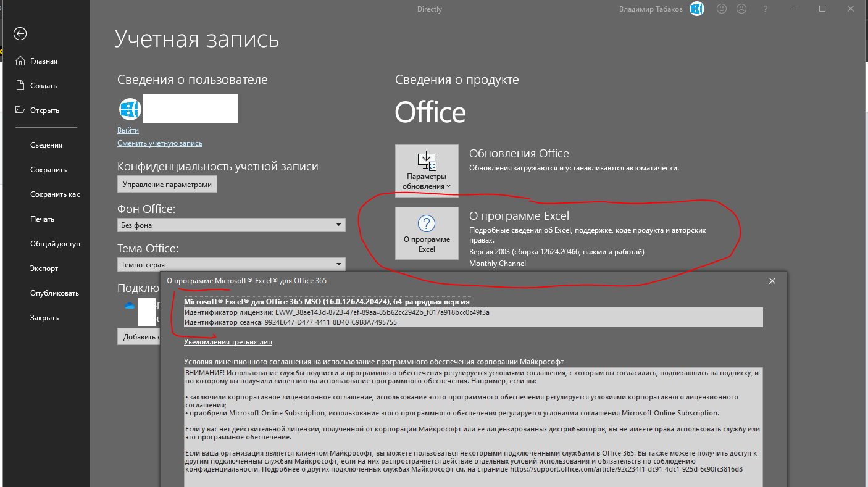Click the Обновления Office heading

point(519,154)
